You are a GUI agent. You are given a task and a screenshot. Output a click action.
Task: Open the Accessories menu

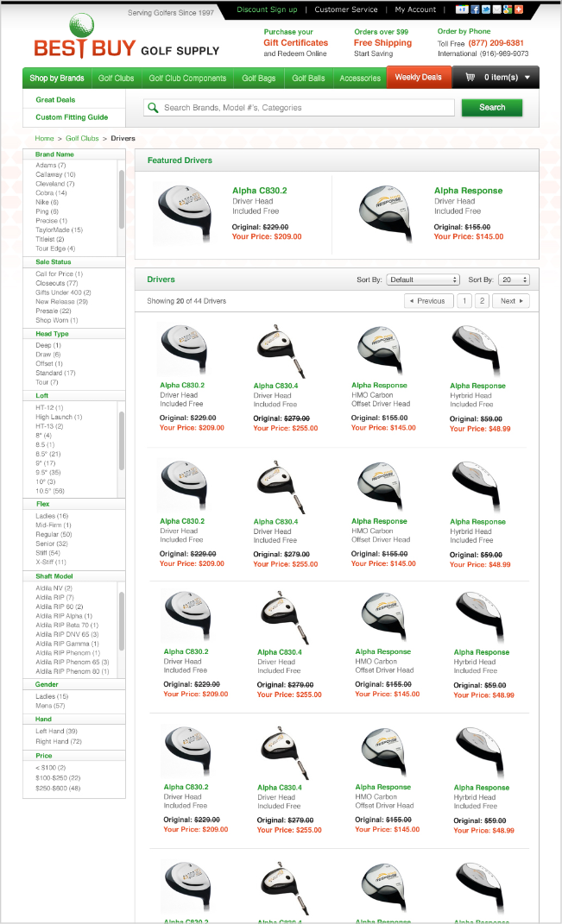click(x=360, y=78)
